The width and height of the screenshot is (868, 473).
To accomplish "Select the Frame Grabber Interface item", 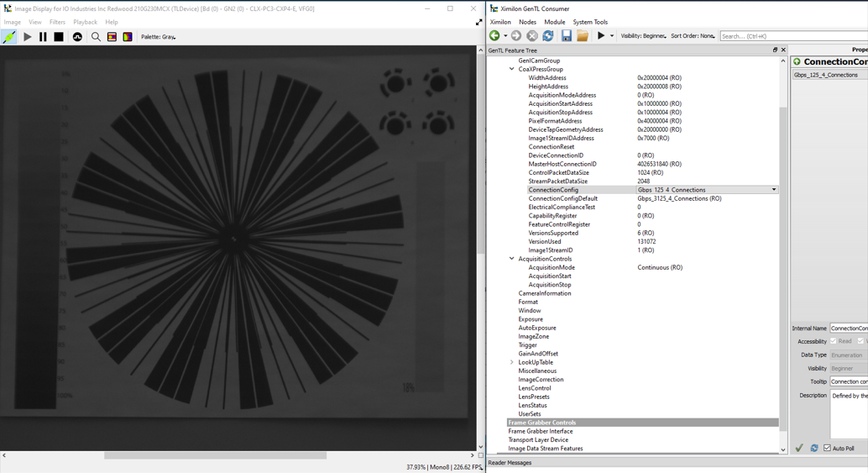I will point(541,432).
